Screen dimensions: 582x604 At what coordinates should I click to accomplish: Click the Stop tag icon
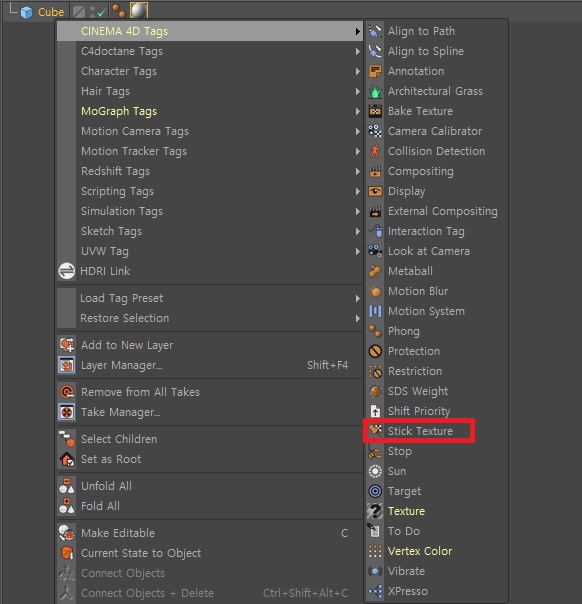375,451
